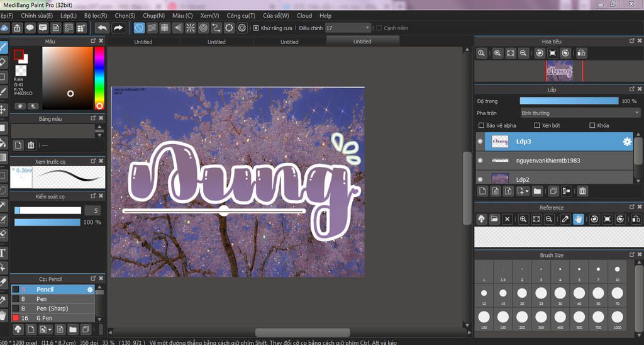This screenshot has height=345, width=644.
Task: Open an image file in Reference panel
Action: click(494, 219)
